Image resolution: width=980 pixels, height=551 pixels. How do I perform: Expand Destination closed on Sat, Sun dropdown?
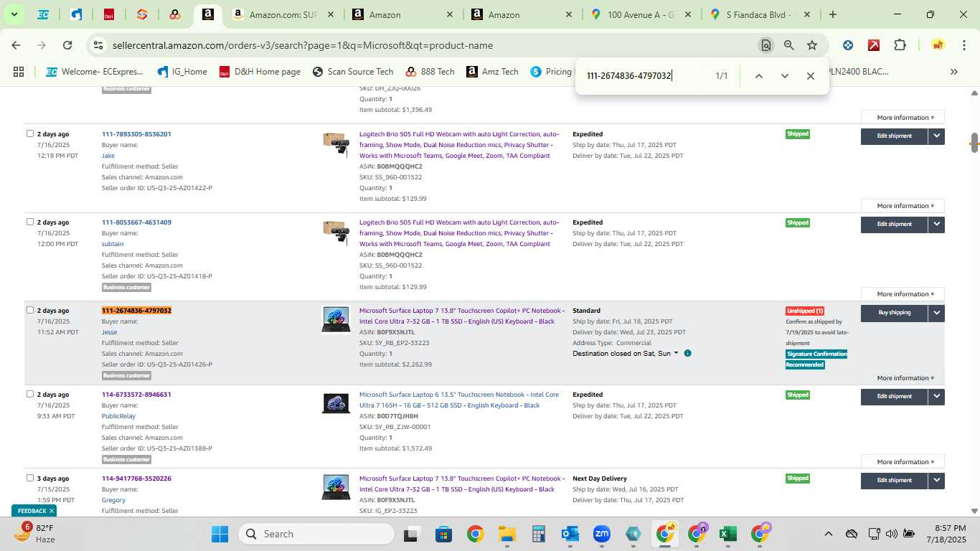tap(626, 354)
